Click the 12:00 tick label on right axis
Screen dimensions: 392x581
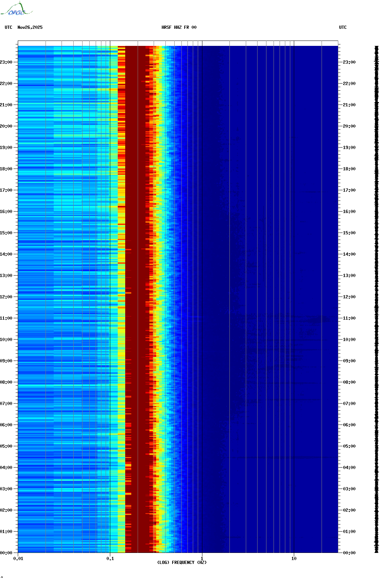[x=349, y=297]
